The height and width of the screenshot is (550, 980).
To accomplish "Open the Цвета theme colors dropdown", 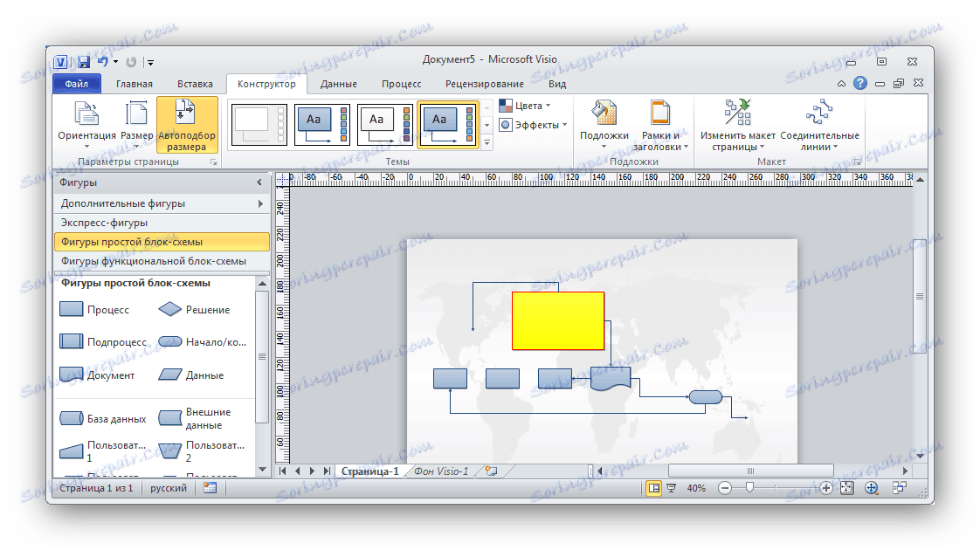I will [x=525, y=106].
